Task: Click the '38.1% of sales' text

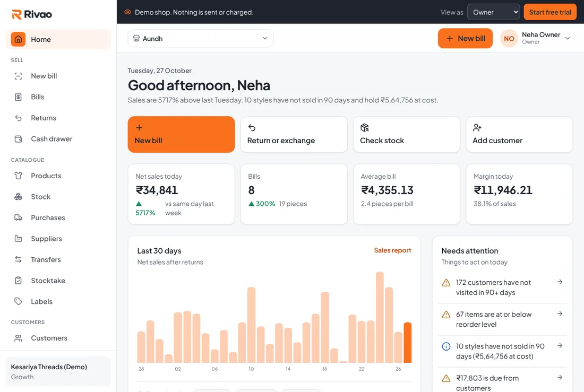Action: click(x=495, y=204)
